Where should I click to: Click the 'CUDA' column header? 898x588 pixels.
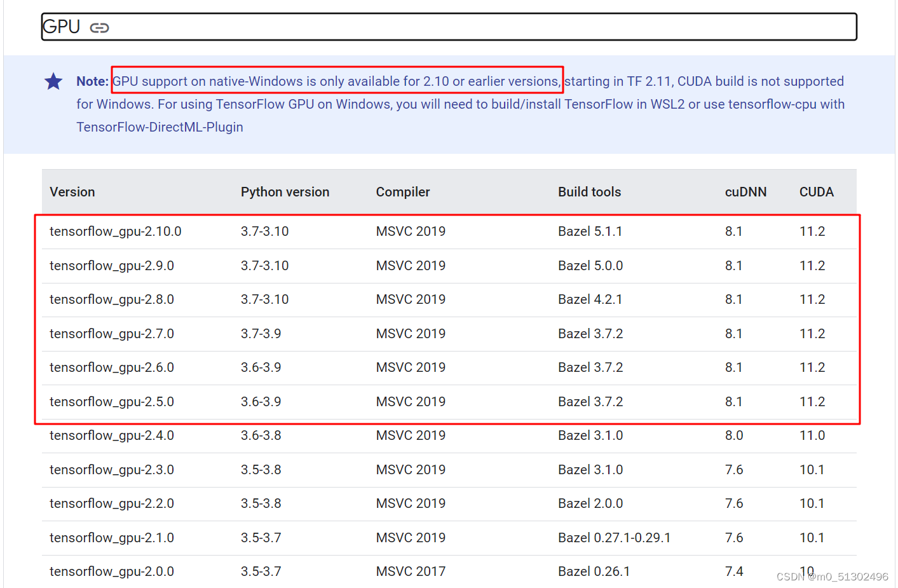point(817,192)
